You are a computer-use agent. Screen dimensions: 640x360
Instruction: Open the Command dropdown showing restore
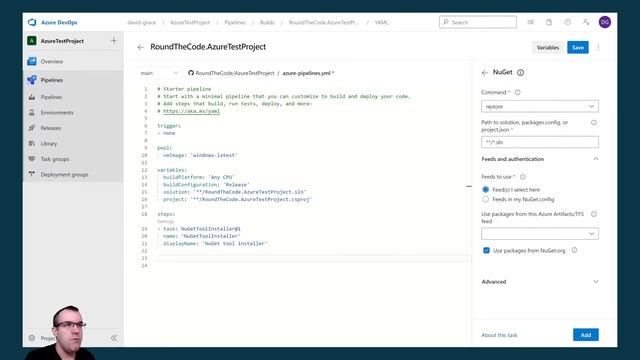540,107
